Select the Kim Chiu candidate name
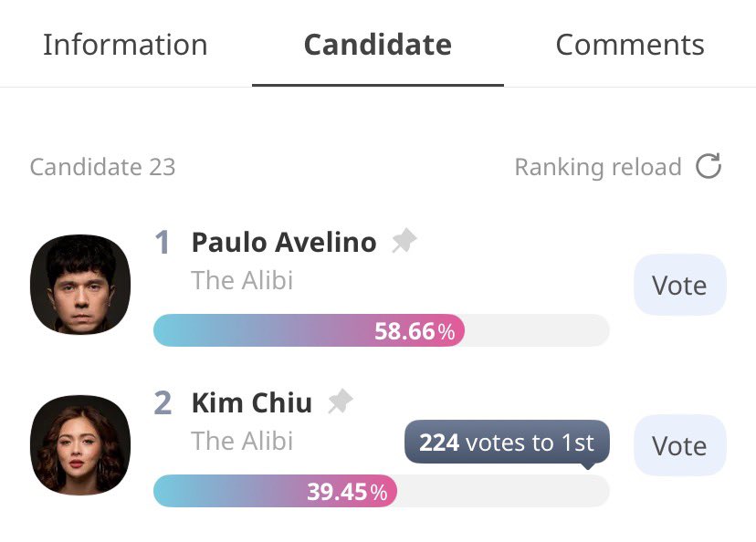Image resolution: width=756 pixels, height=542 pixels. coord(252,402)
